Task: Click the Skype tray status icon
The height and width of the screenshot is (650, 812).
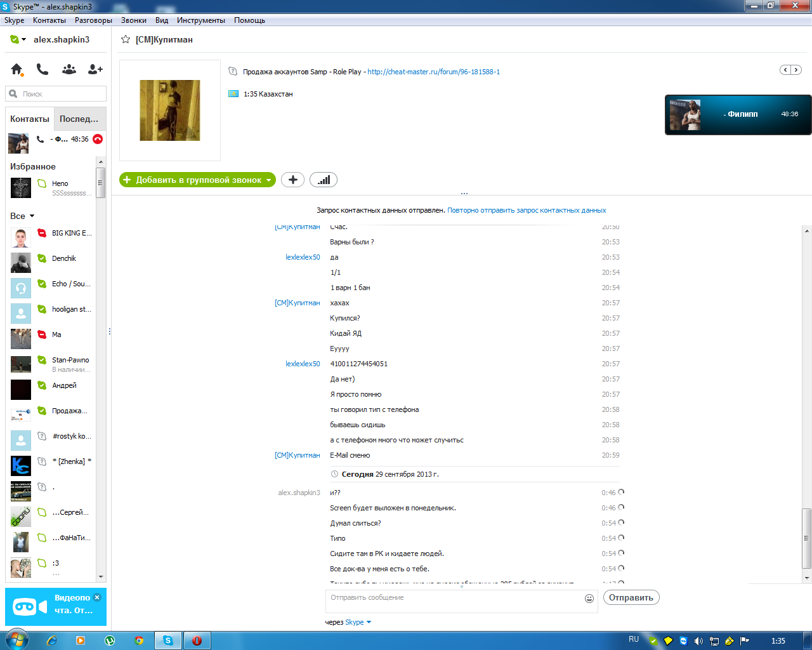Action: 653,641
